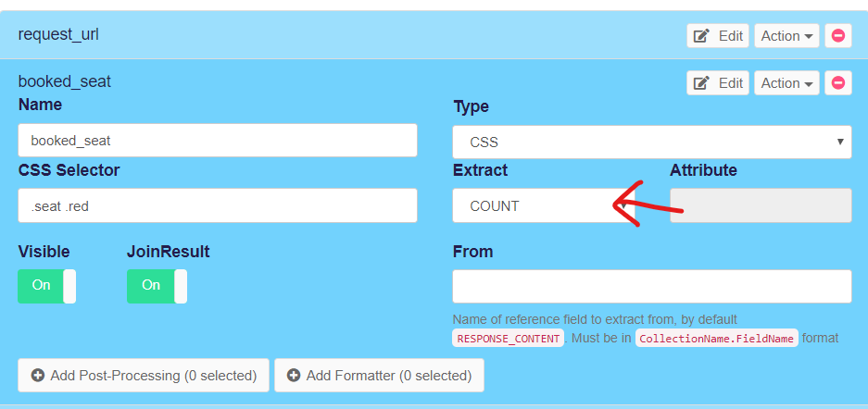
Task: Open the Action dropdown for booked_seat
Action: point(786,83)
